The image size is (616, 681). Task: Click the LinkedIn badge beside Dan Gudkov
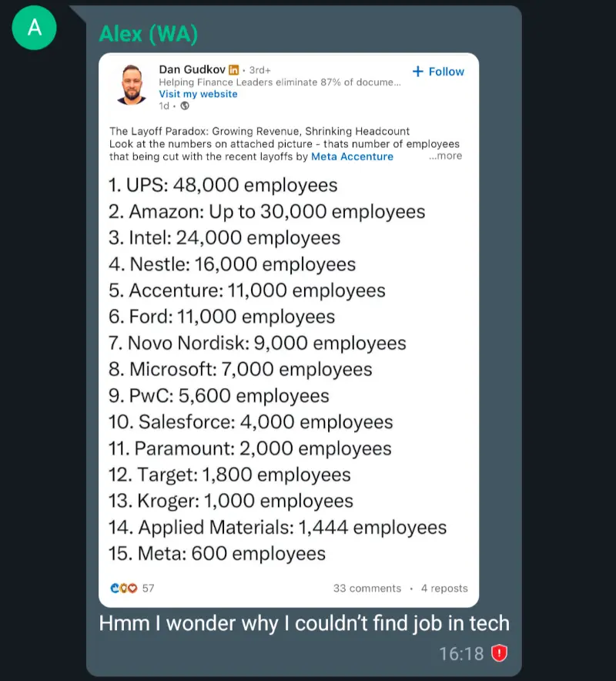click(233, 71)
